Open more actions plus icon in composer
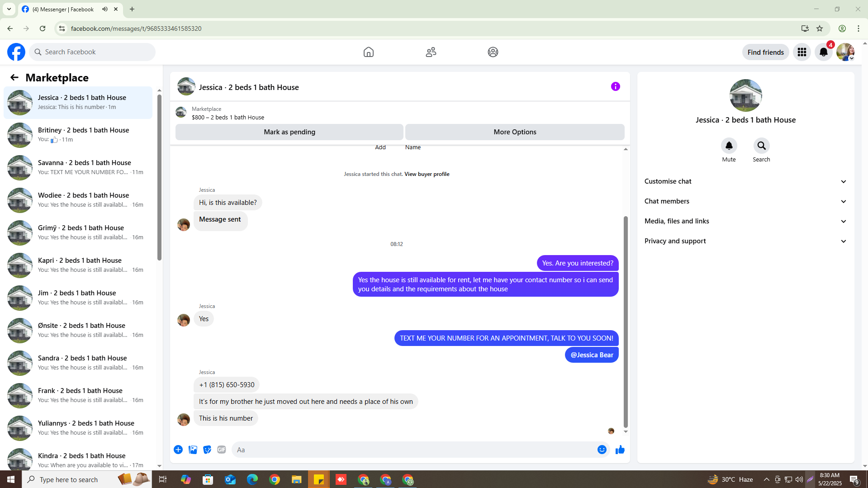This screenshot has height=488, width=868. pos(178,450)
